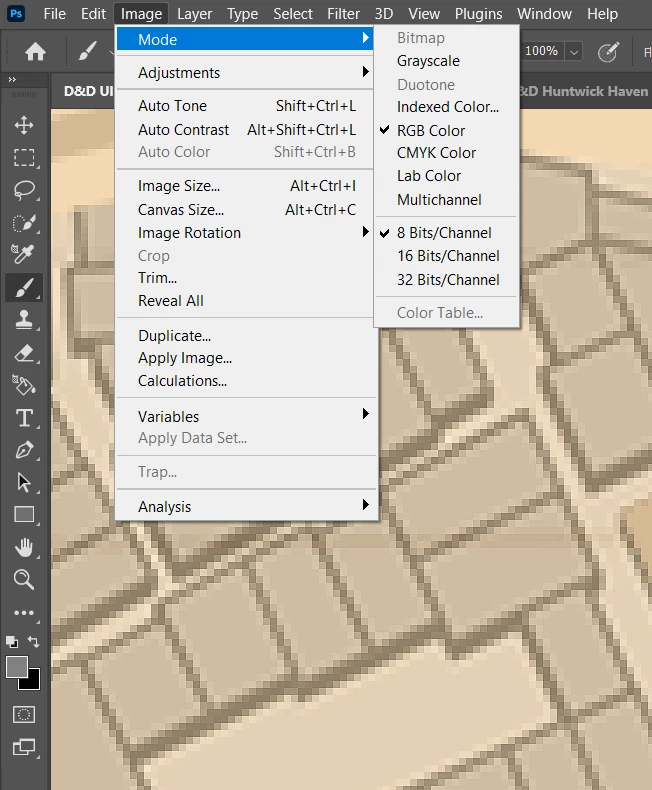The width and height of the screenshot is (652, 790).
Task: Select the Zoom tool
Action: tap(24, 579)
